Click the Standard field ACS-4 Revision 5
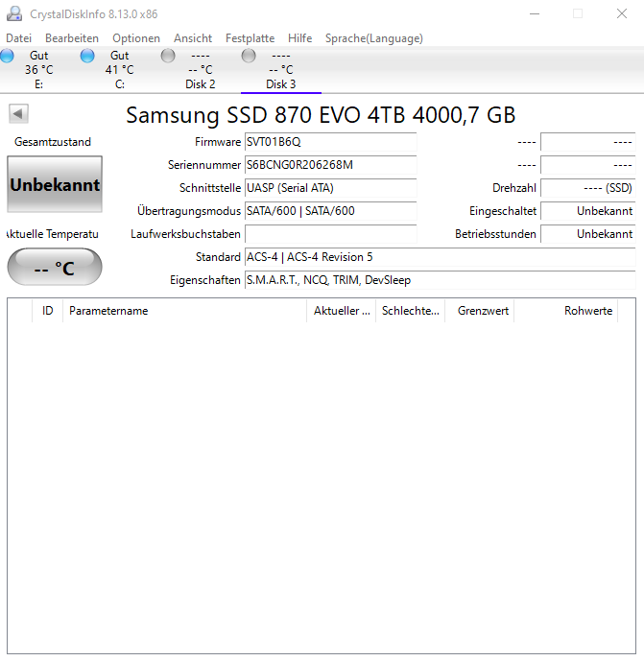 tap(440, 257)
